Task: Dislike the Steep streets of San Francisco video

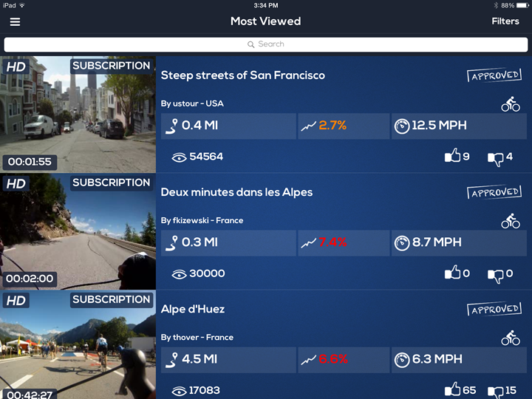Action: (495, 159)
